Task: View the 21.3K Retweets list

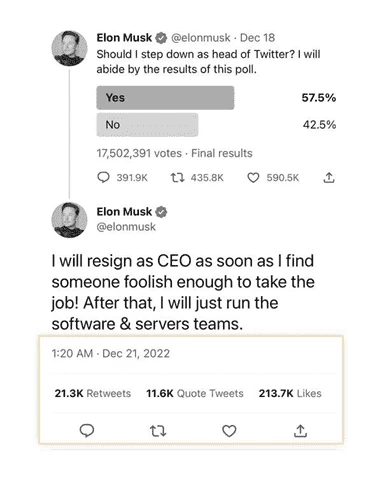Action: pyautogui.click(x=93, y=393)
